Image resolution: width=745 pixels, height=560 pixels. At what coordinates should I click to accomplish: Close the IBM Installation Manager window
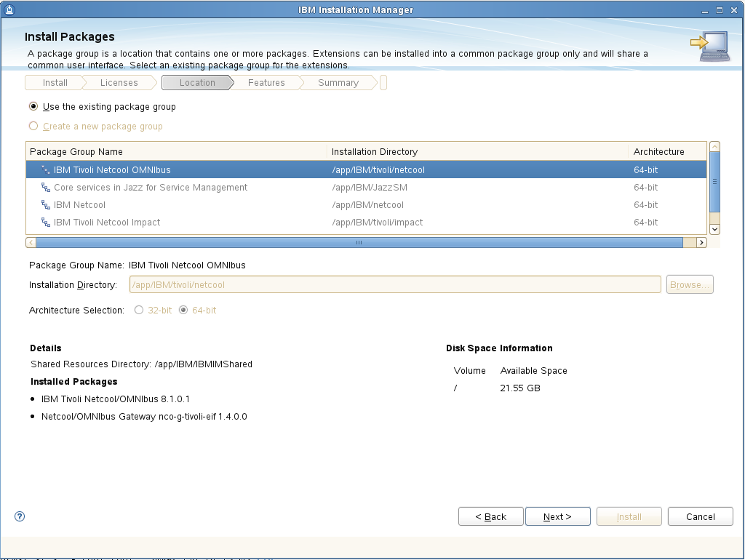pyautogui.click(x=734, y=10)
